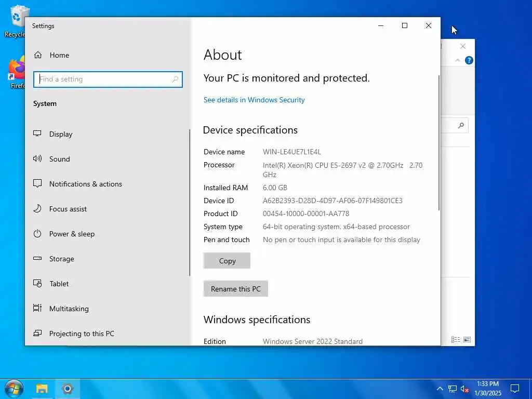Screen dimensions: 532x399
Task: Open See details in Windows Security link
Action: (254, 100)
